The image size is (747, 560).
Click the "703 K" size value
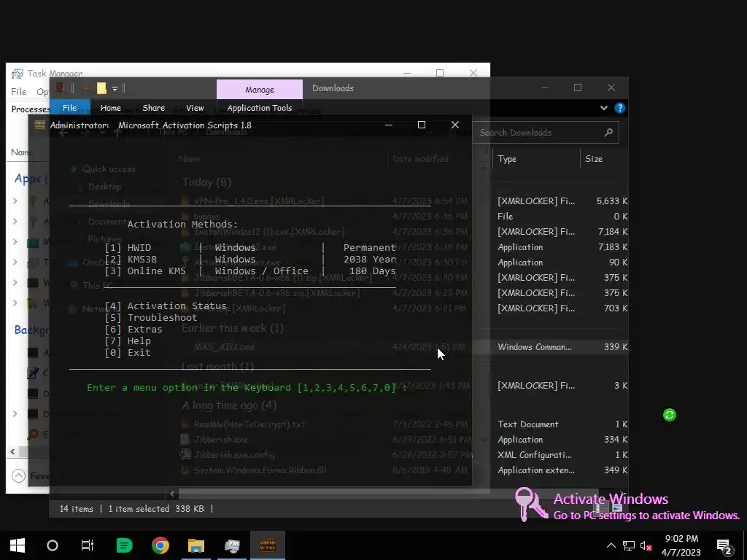pyautogui.click(x=615, y=308)
